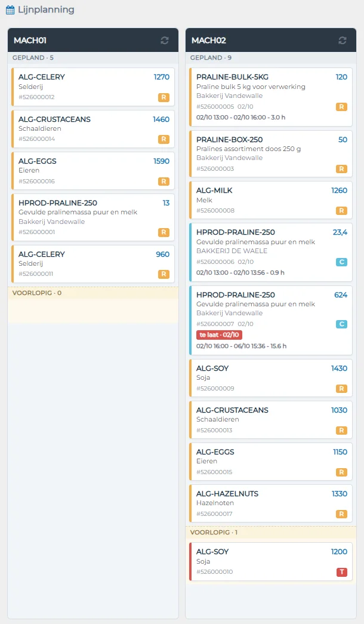Click MACH02 'VOORLOPIG · 1' section header
The width and height of the screenshot is (364, 624).
271,533
